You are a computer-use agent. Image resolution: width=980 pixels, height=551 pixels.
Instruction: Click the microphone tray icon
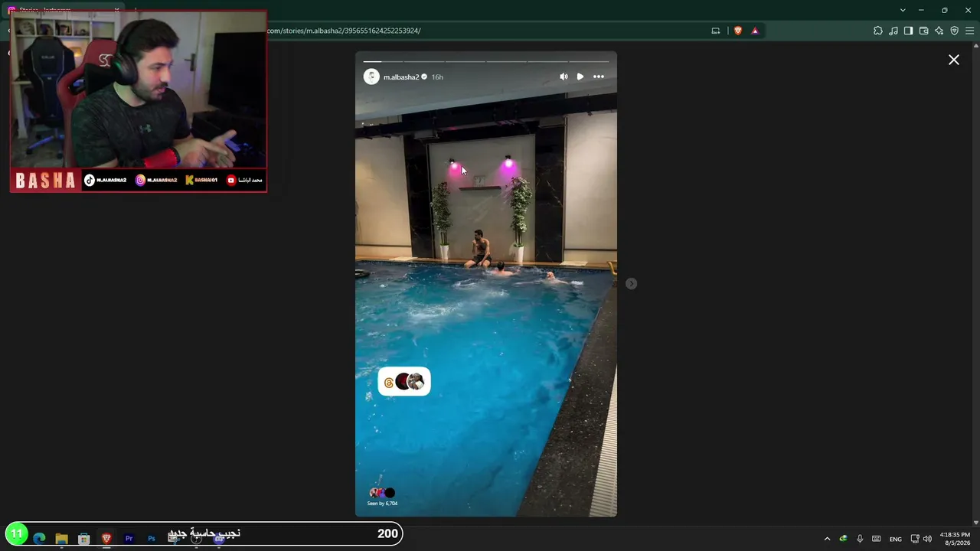click(x=860, y=539)
